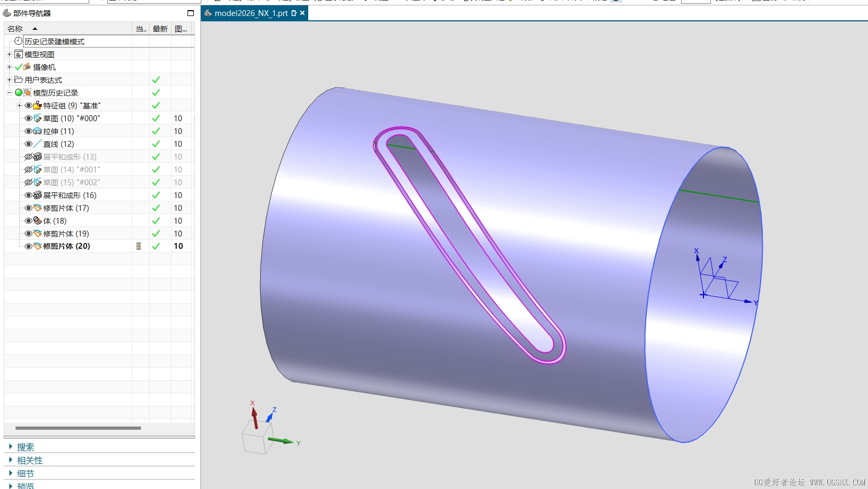Click the sketch icon of 草图 (10)

(x=37, y=118)
